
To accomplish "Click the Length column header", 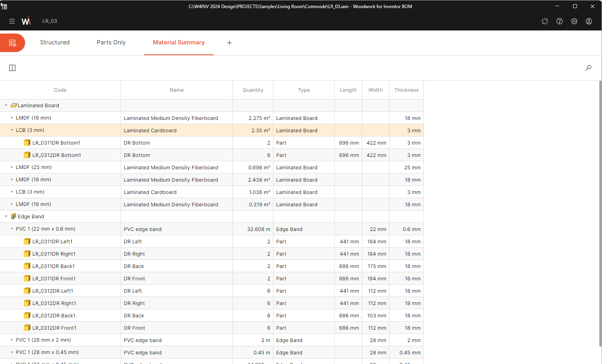I will (348, 90).
